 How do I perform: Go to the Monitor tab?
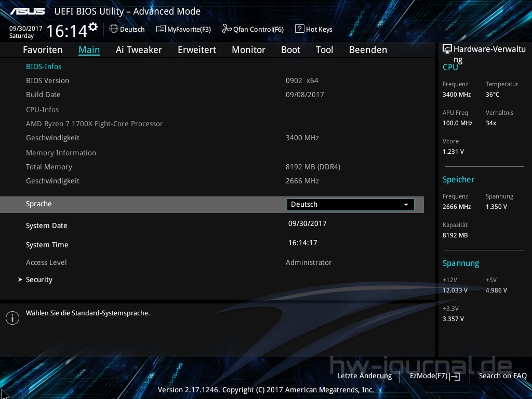249,50
